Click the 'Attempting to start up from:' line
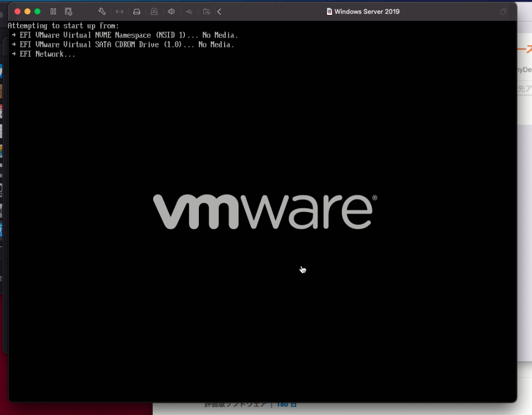Image resolution: width=532 pixels, height=415 pixels. [63, 26]
